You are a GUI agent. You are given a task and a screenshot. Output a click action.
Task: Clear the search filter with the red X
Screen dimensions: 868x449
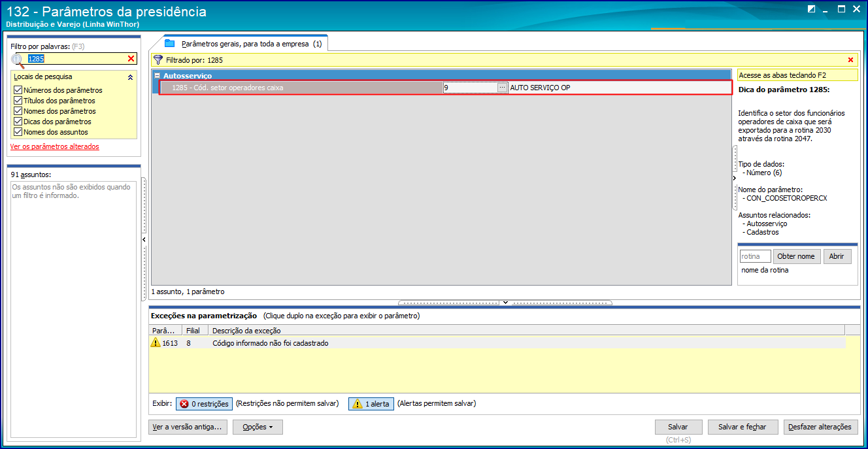coord(131,59)
